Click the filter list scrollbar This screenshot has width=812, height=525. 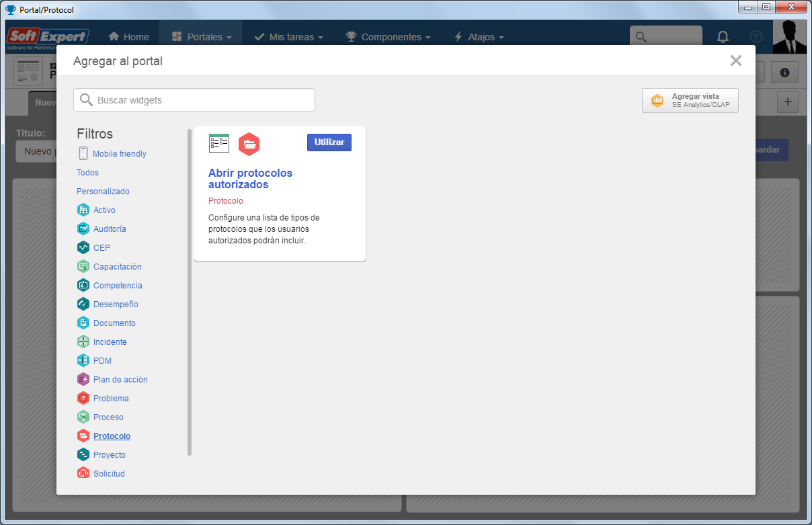(x=190, y=292)
